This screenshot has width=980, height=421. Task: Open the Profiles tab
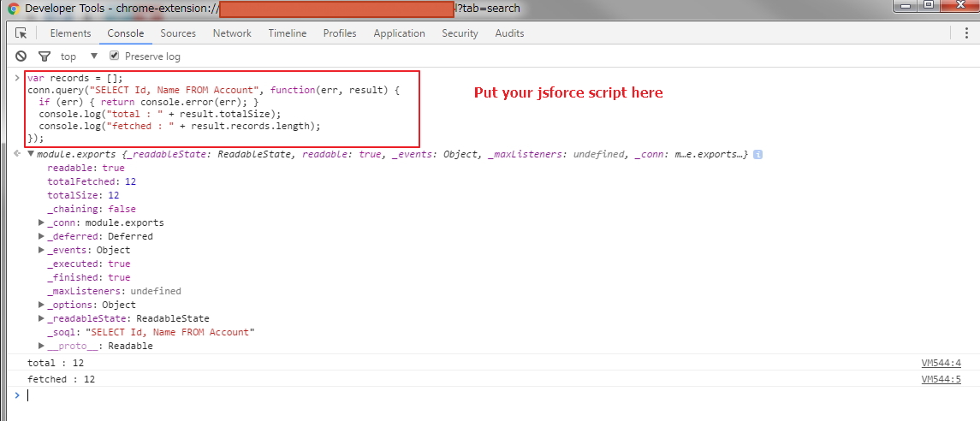pos(340,33)
